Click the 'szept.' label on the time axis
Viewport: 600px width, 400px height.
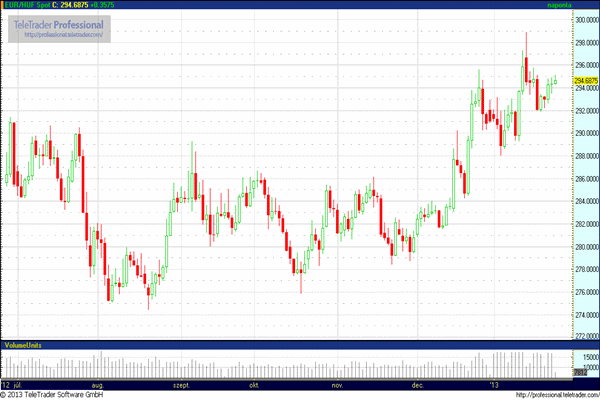coord(183,384)
